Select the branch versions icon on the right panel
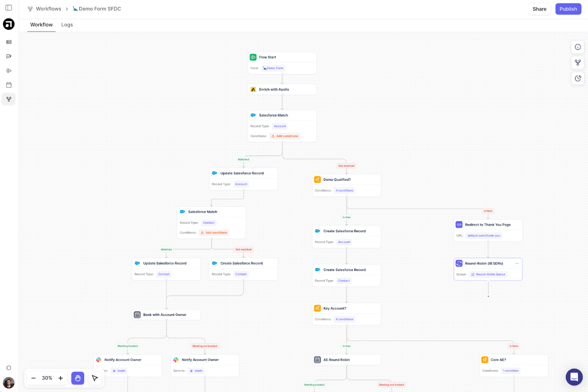Screen dimensions: 588x392 point(578,62)
